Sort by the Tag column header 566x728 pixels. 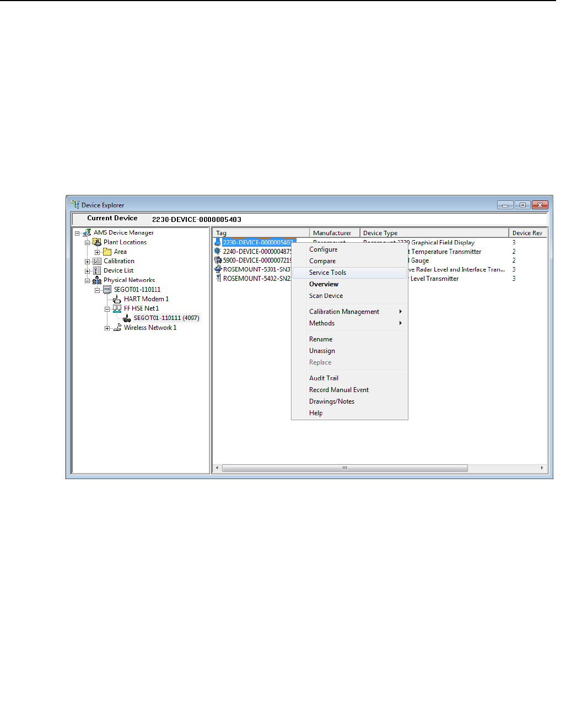point(261,233)
